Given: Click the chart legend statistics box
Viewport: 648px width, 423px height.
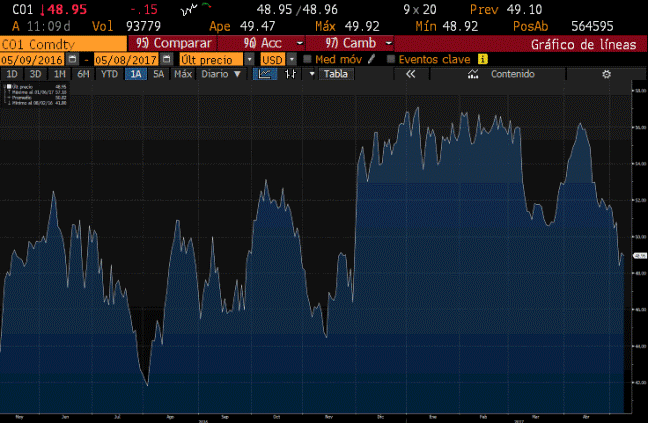Looking at the screenshot, I should 35,95.
